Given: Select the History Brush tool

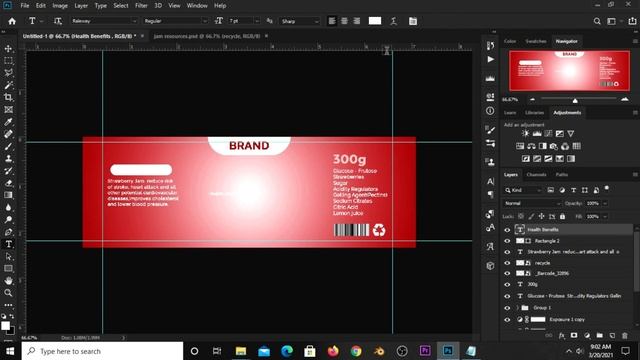Looking at the screenshot, I should click(8, 171).
